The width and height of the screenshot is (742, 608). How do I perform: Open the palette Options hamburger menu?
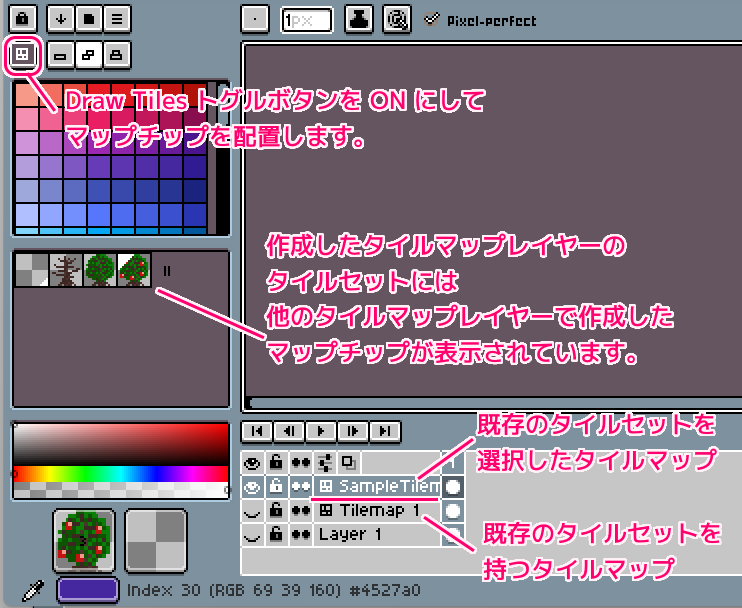pyautogui.click(x=117, y=19)
